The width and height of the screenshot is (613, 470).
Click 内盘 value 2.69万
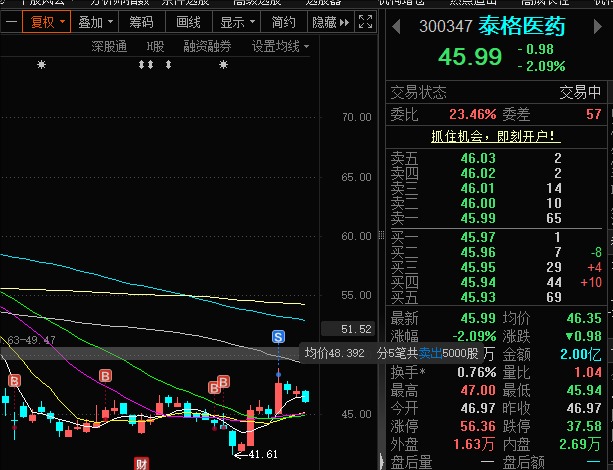point(580,444)
